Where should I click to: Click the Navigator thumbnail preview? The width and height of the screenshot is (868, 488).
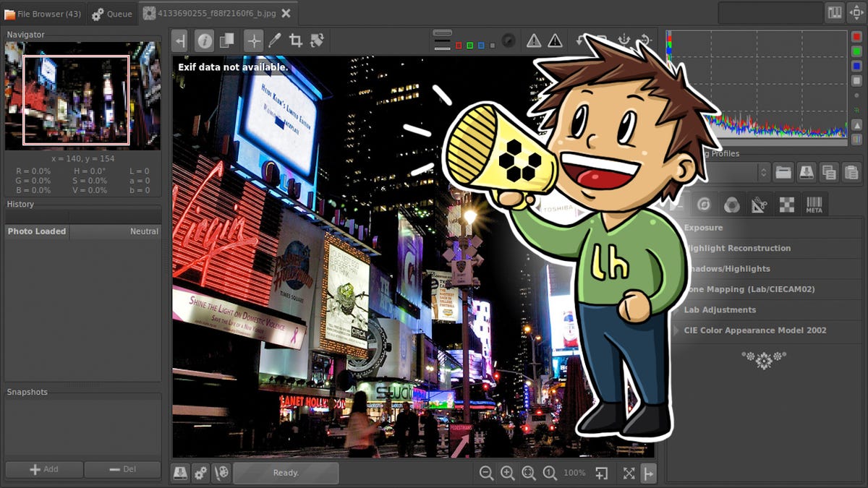[82, 95]
